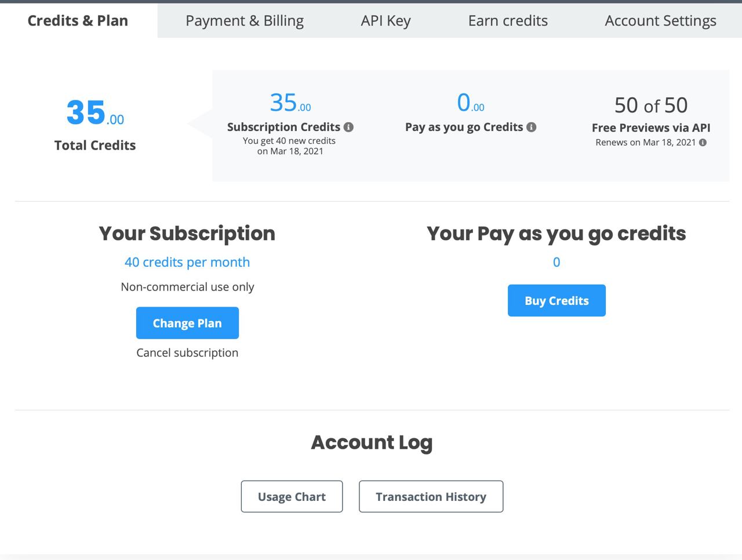View Transaction History
742x560 pixels.
point(431,496)
